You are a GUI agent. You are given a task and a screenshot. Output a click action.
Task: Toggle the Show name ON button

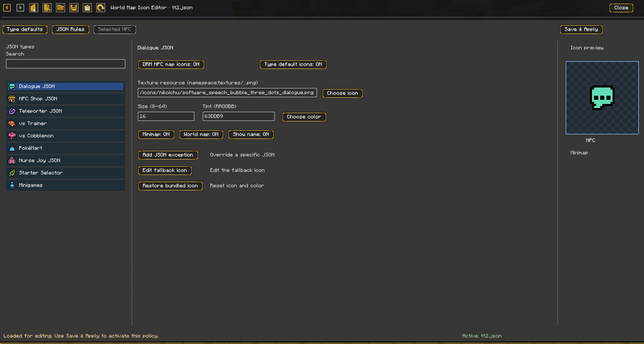tap(251, 134)
